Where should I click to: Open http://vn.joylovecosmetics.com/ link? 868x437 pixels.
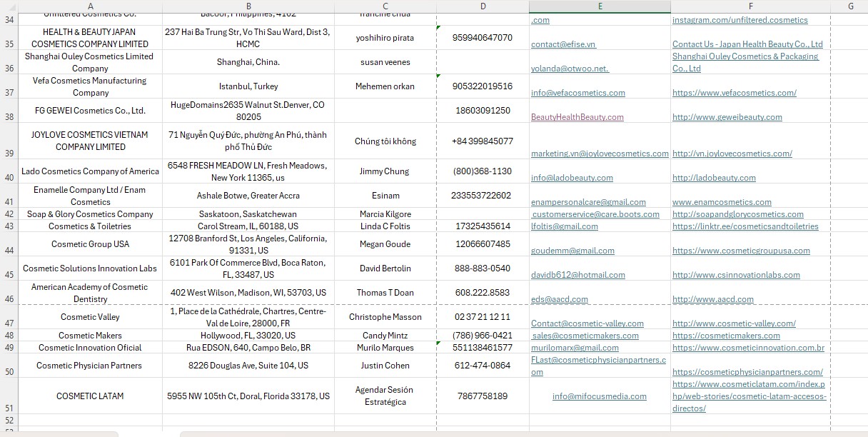[732, 154]
